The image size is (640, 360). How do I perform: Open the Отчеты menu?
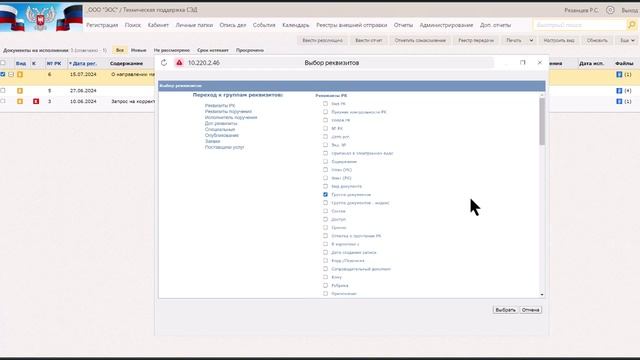point(403,25)
